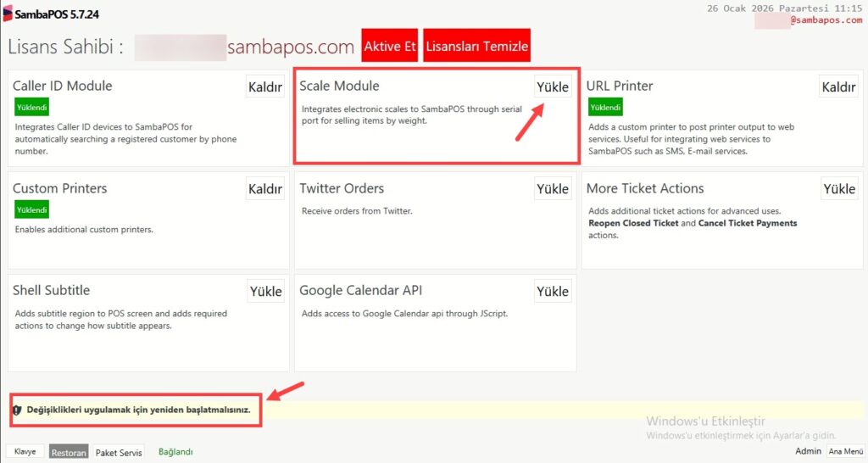The height and width of the screenshot is (463, 868).
Task: Switch to Paket Servis department
Action: (x=118, y=453)
